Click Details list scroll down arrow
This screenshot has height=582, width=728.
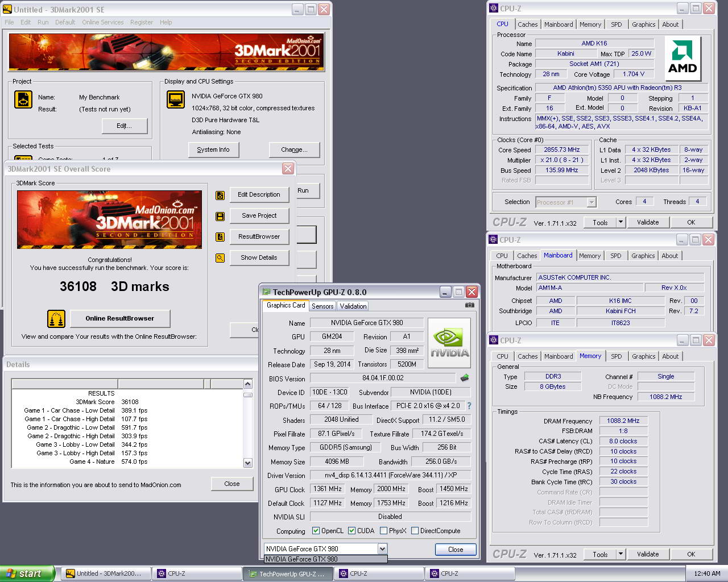[247, 463]
